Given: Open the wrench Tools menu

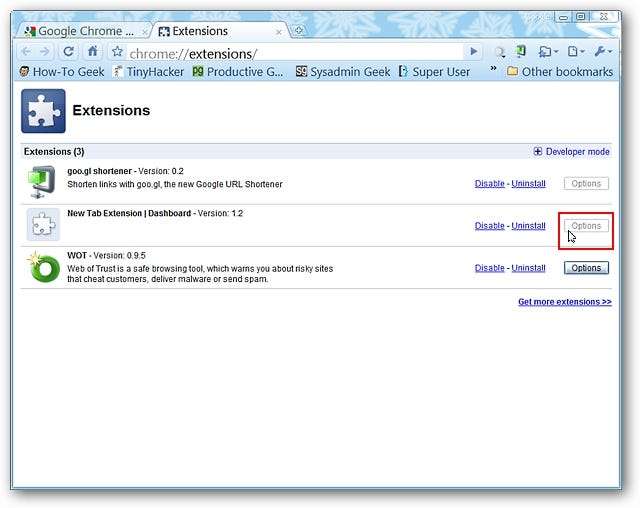Looking at the screenshot, I should click(603, 51).
